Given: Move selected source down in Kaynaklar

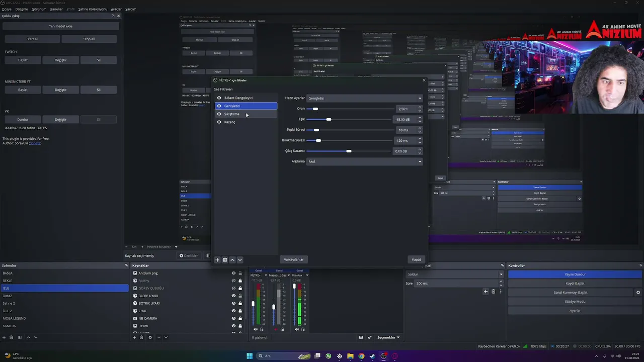Looking at the screenshot, I should click(166, 337).
